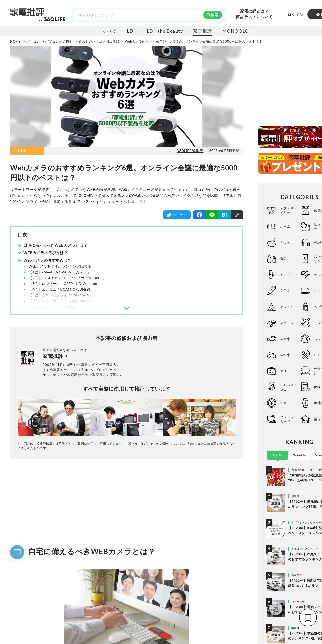Open ranking item 5 PS5対応 M.2 SSD thumbnail

pos(276,582)
